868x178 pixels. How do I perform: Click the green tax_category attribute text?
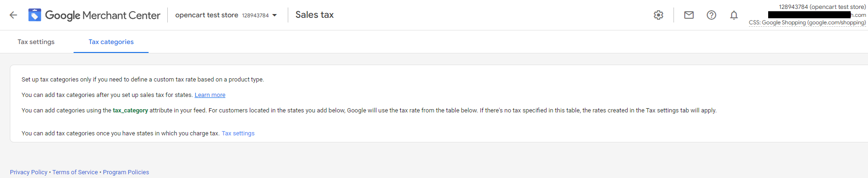click(x=130, y=111)
